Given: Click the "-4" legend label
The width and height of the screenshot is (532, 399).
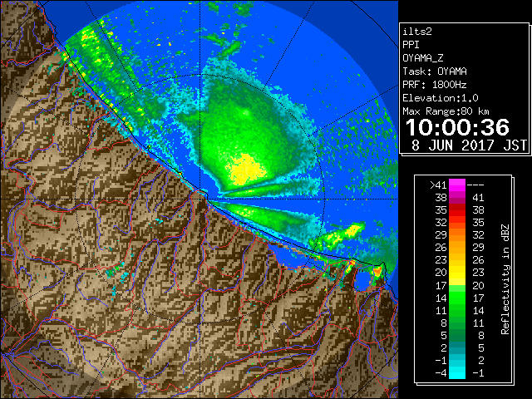Looking at the screenshot, I should coord(441,373).
